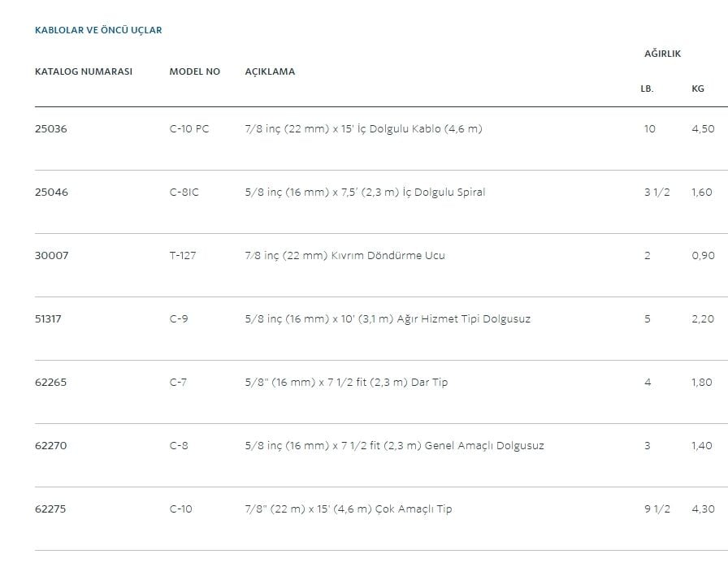Select the C-8IC model cell
Image resolution: width=728 pixels, height=567 pixels.
point(184,193)
